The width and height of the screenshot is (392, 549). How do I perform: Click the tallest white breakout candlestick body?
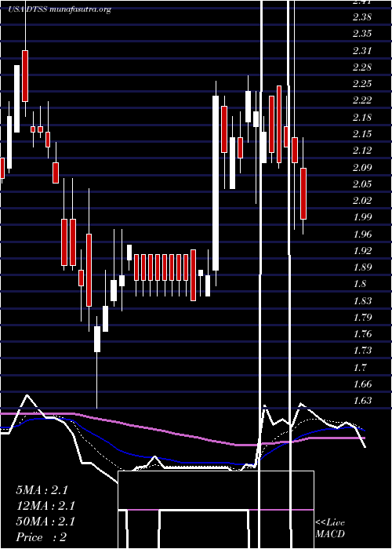[x=216, y=183]
